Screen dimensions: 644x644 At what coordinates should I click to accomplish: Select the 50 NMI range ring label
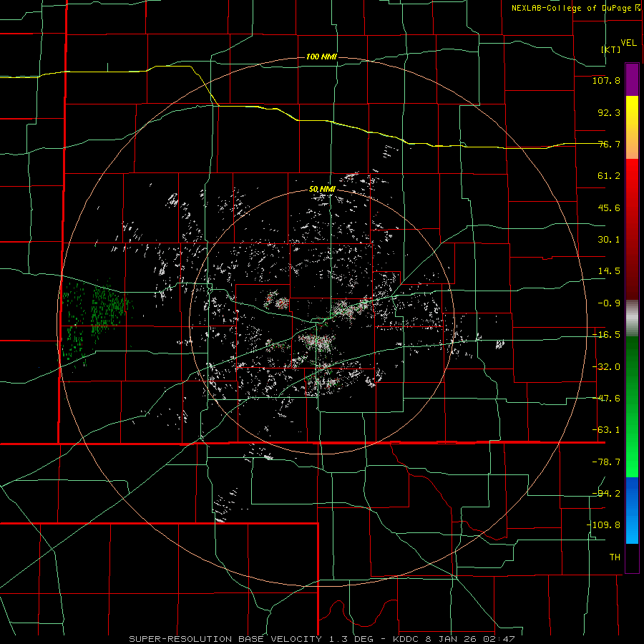[x=323, y=190]
